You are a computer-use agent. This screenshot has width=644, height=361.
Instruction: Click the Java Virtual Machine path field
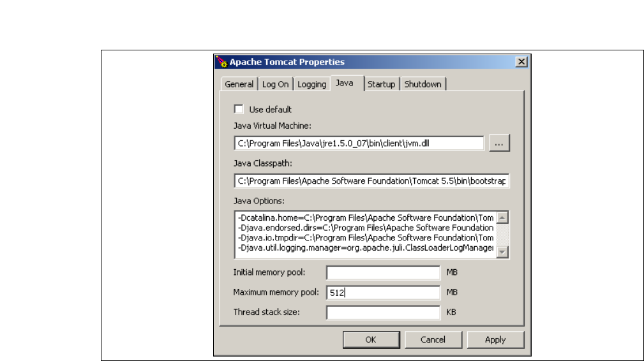(x=359, y=143)
